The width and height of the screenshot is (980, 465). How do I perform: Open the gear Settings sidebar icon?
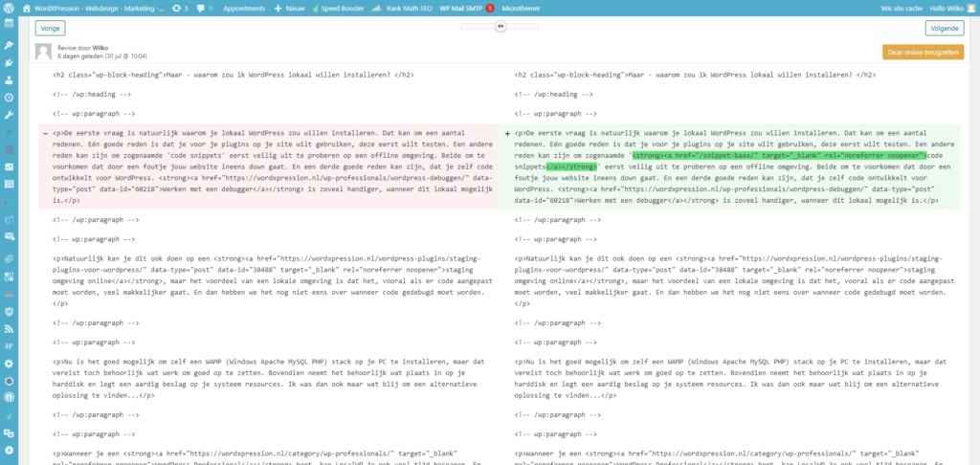9,364
